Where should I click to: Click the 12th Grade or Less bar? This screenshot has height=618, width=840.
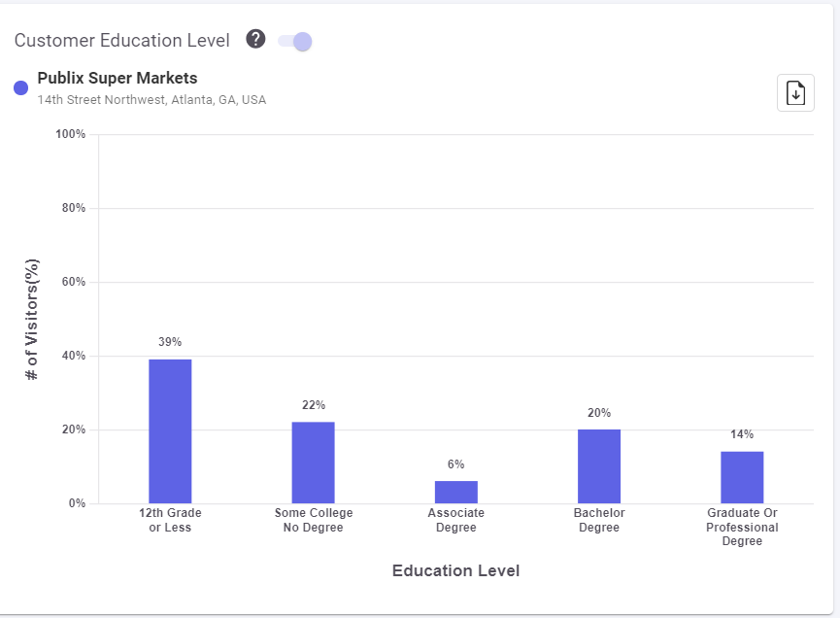pos(170,431)
